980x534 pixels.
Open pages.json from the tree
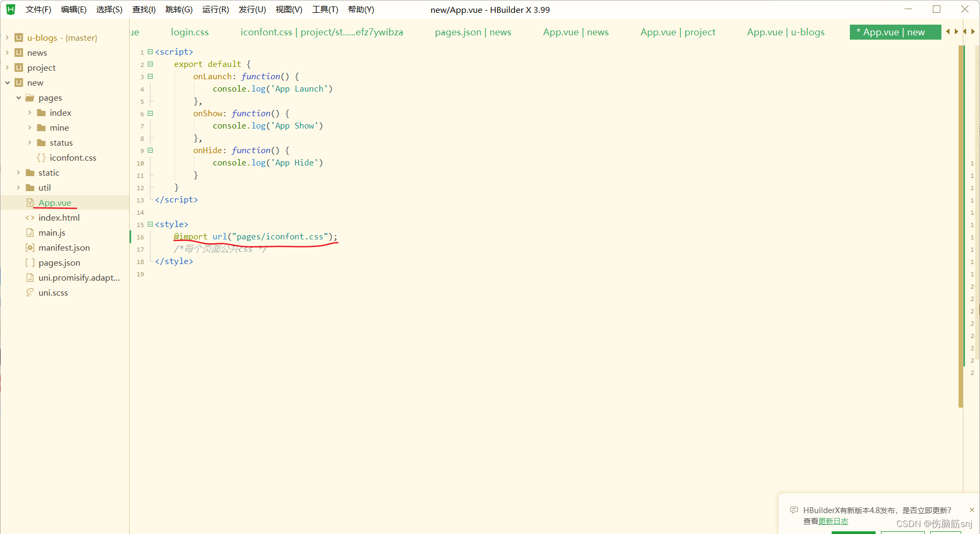[x=59, y=262]
